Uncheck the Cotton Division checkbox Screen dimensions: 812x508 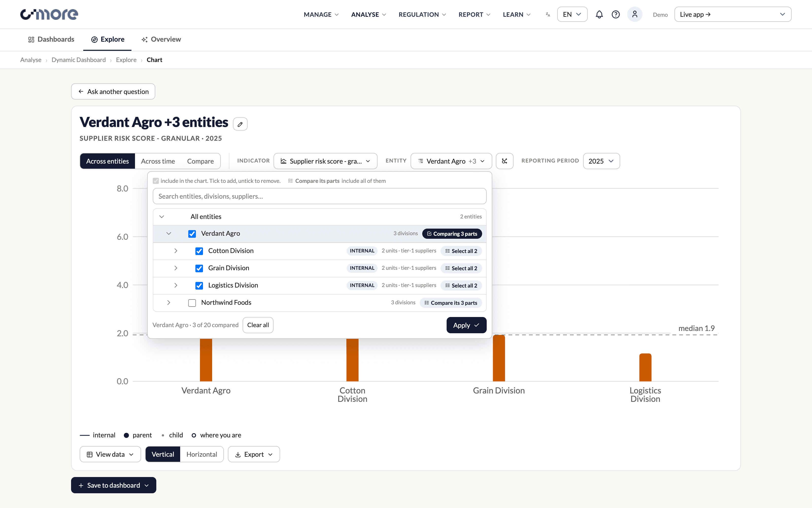[199, 251]
